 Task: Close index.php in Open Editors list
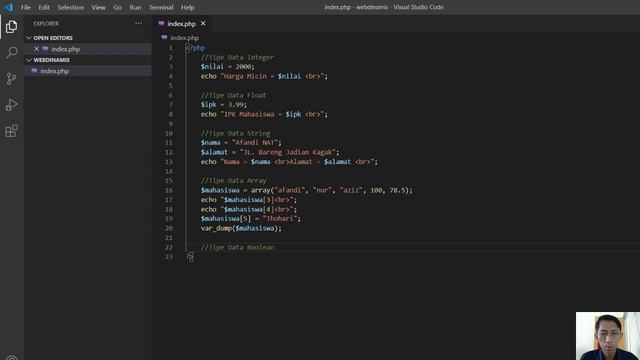click(x=36, y=49)
